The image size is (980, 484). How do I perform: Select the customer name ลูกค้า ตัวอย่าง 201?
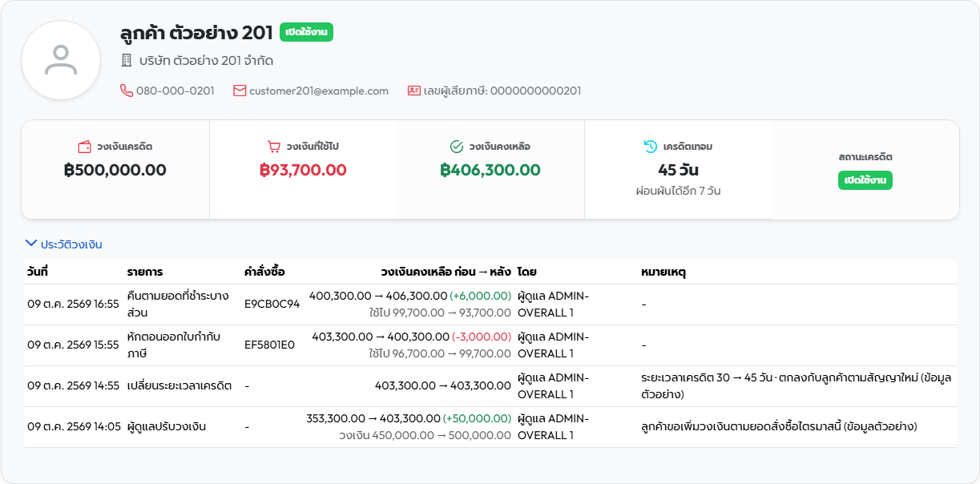pyautogui.click(x=196, y=33)
